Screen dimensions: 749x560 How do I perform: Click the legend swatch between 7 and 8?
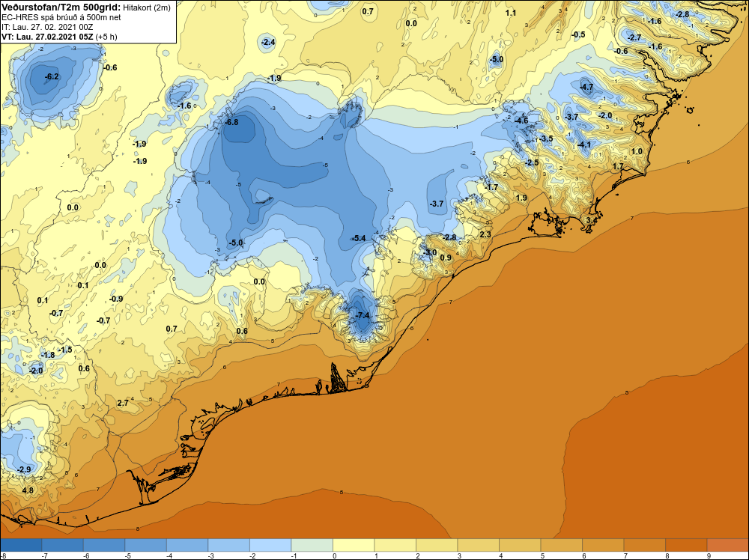[644, 545]
